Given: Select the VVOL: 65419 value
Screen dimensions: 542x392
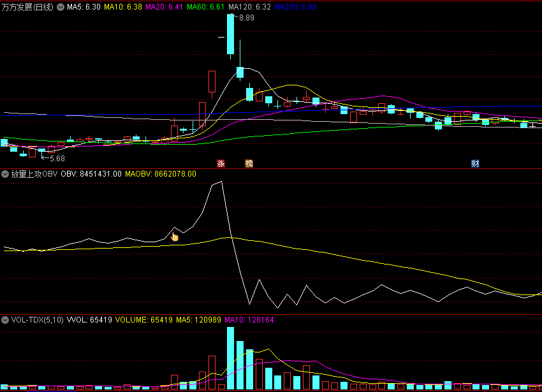Looking at the screenshot, I should point(89,320).
